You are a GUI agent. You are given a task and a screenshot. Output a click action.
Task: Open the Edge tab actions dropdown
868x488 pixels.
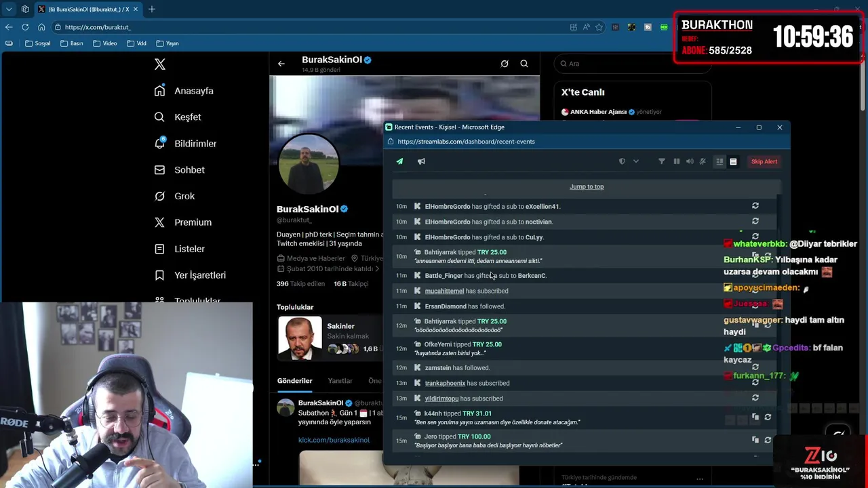(9, 9)
